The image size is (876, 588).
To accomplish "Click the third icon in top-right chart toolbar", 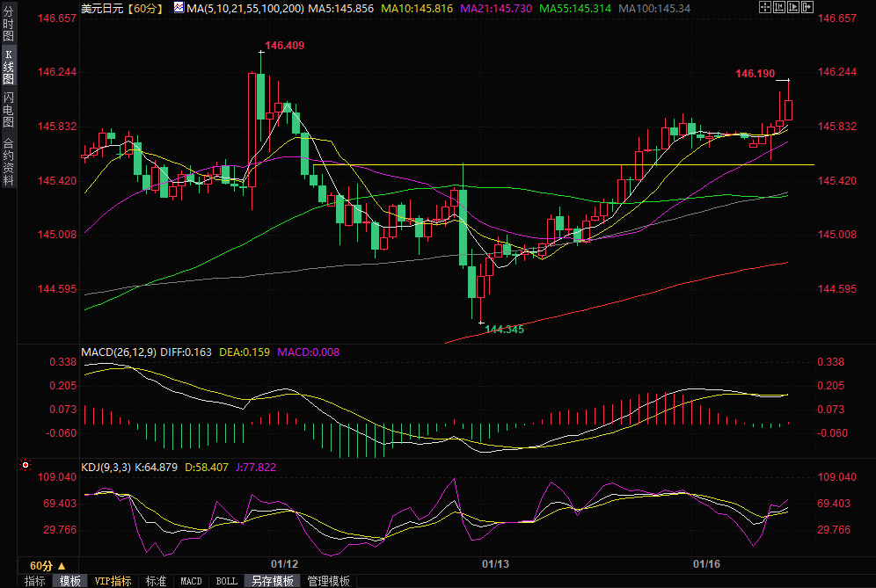I will (x=792, y=8).
